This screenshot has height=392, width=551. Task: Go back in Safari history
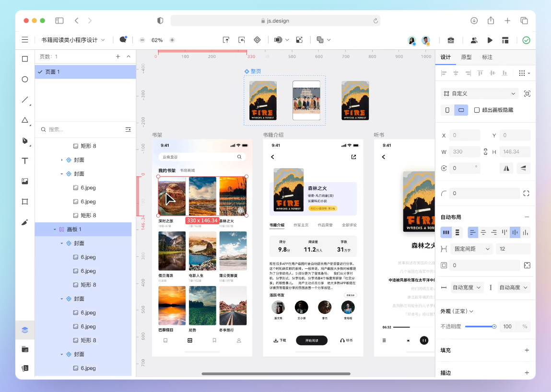point(77,21)
